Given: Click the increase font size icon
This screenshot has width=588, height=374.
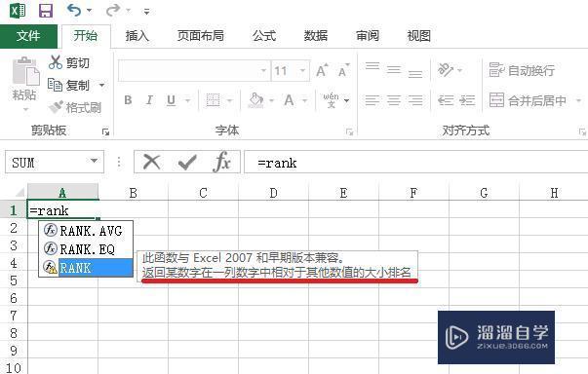Looking at the screenshot, I should (322, 70).
